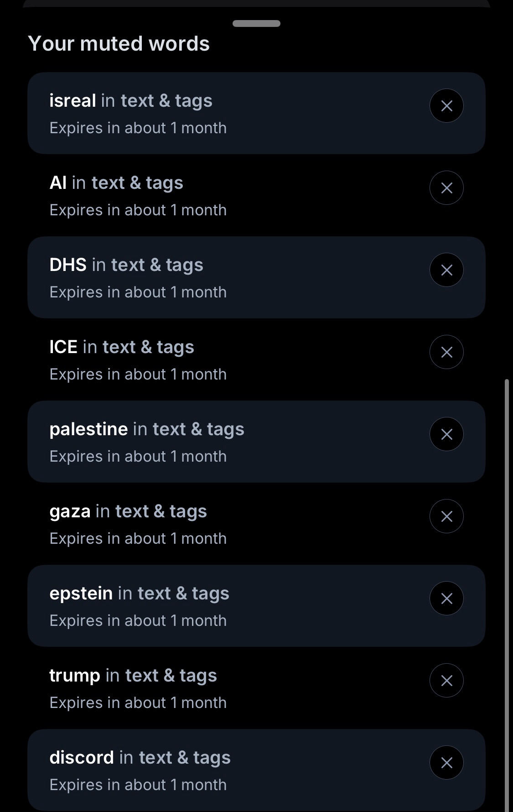Delete the "DHS" muted word

pos(446,270)
